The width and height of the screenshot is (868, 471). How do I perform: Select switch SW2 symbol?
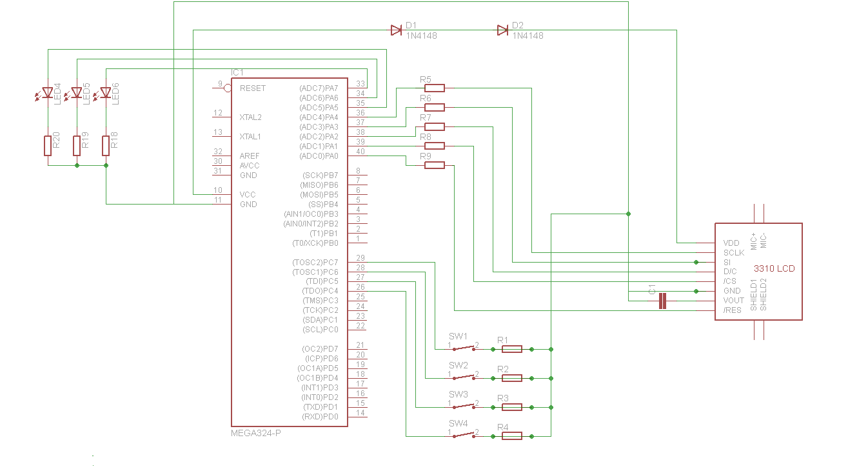coord(464,377)
